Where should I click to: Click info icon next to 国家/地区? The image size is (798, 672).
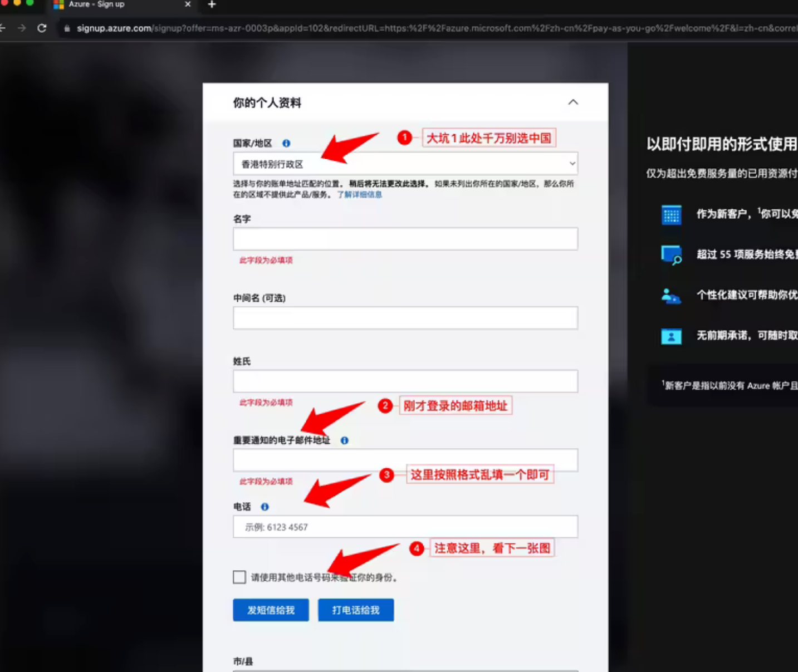[286, 143]
